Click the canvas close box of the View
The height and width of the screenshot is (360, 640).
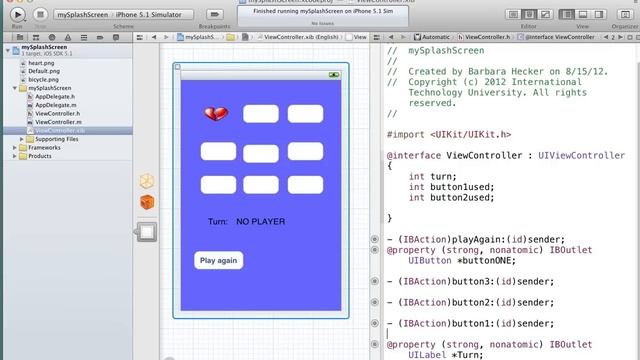point(178,67)
